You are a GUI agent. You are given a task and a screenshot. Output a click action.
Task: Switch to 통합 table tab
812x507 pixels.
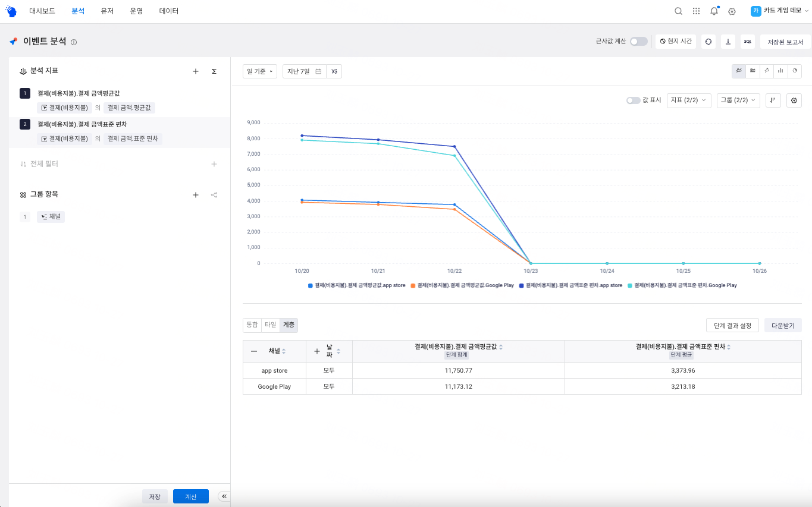(252, 325)
